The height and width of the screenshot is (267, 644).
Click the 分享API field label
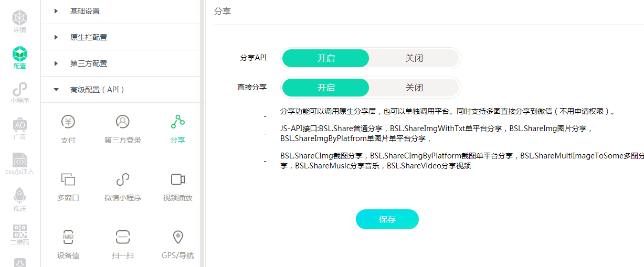[253, 58]
